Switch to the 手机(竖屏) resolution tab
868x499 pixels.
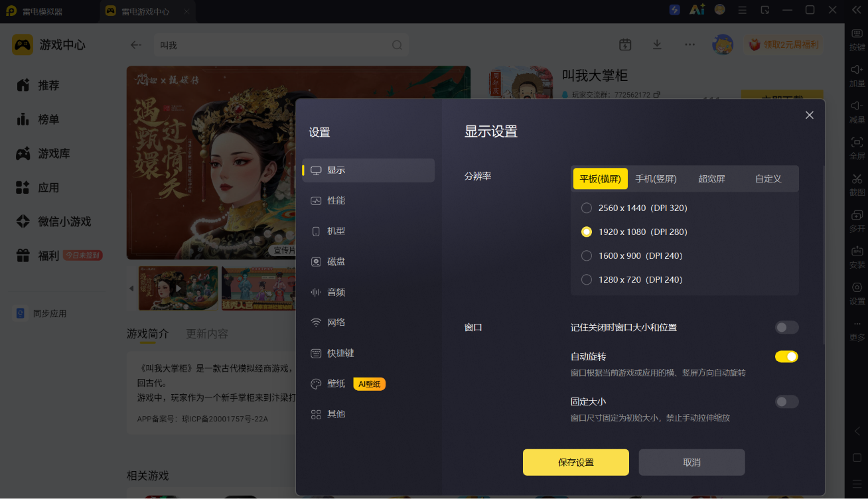tap(656, 178)
